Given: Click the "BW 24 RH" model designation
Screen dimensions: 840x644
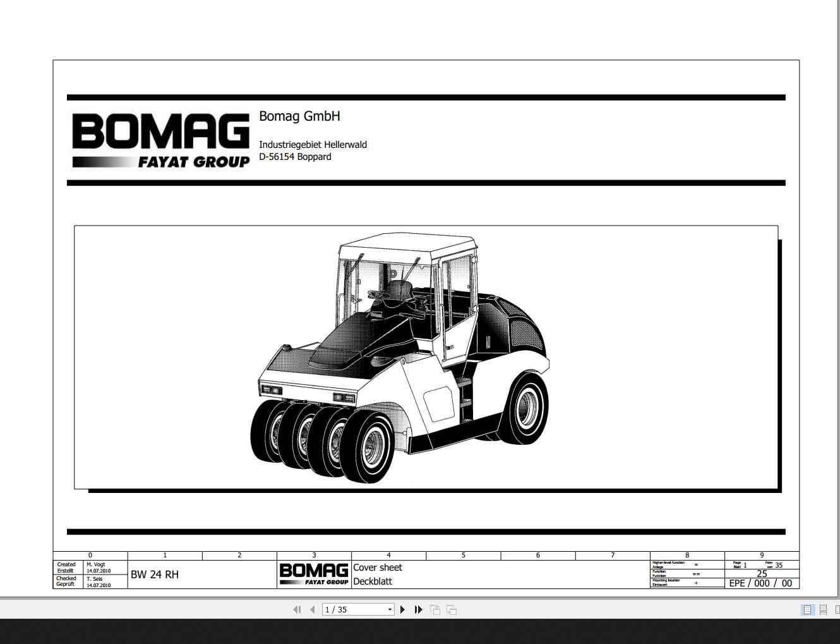Looking at the screenshot, I should coord(154,574).
